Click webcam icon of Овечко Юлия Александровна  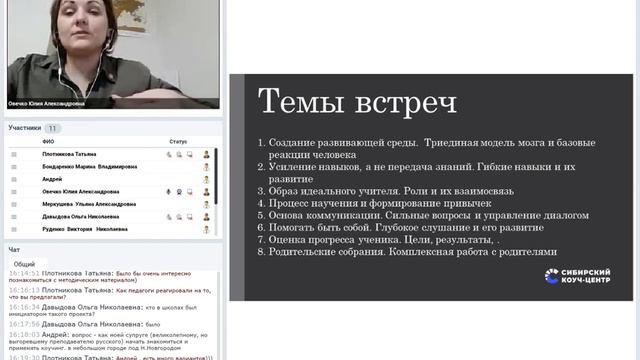pos(179,192)
